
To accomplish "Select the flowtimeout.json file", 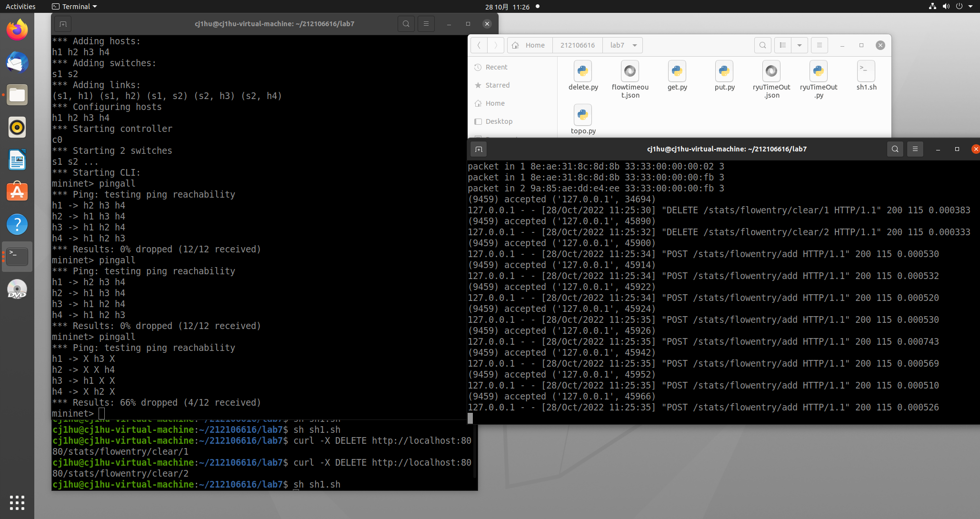I will (x=630, y=80).
